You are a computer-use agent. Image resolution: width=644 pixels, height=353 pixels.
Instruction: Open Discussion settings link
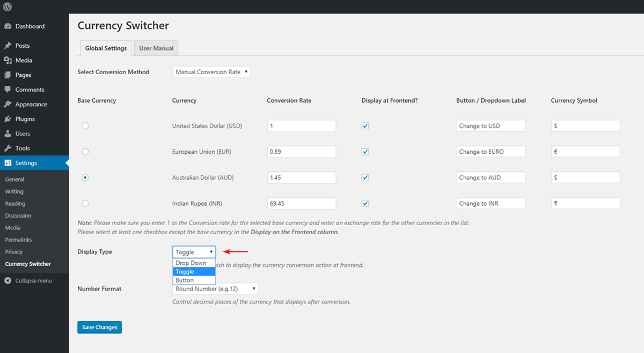pos(18,216)
